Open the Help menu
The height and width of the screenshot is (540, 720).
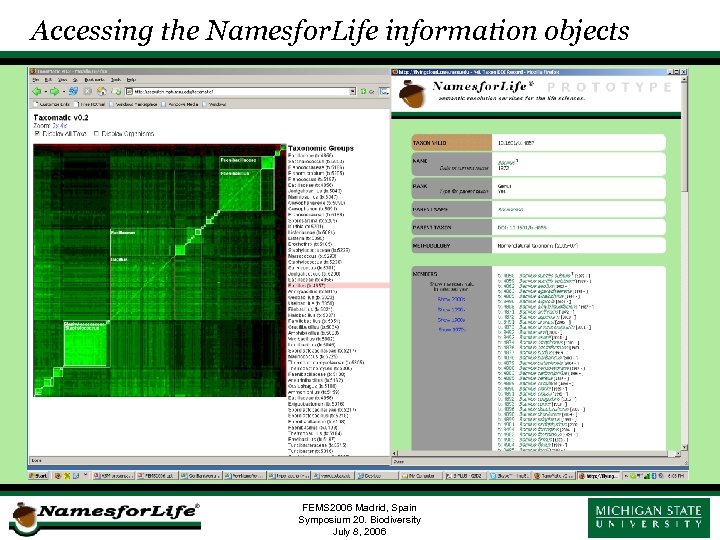(131, 79)
